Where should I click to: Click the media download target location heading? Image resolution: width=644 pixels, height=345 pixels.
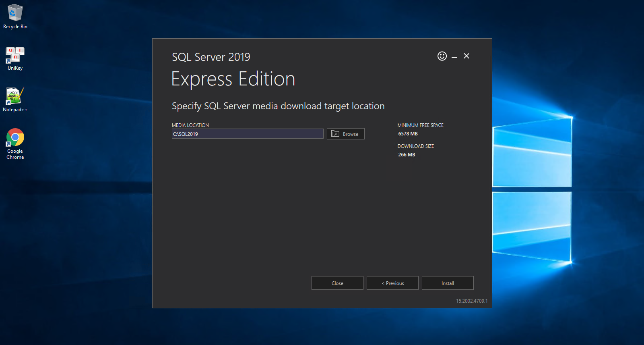coord(278,106)
